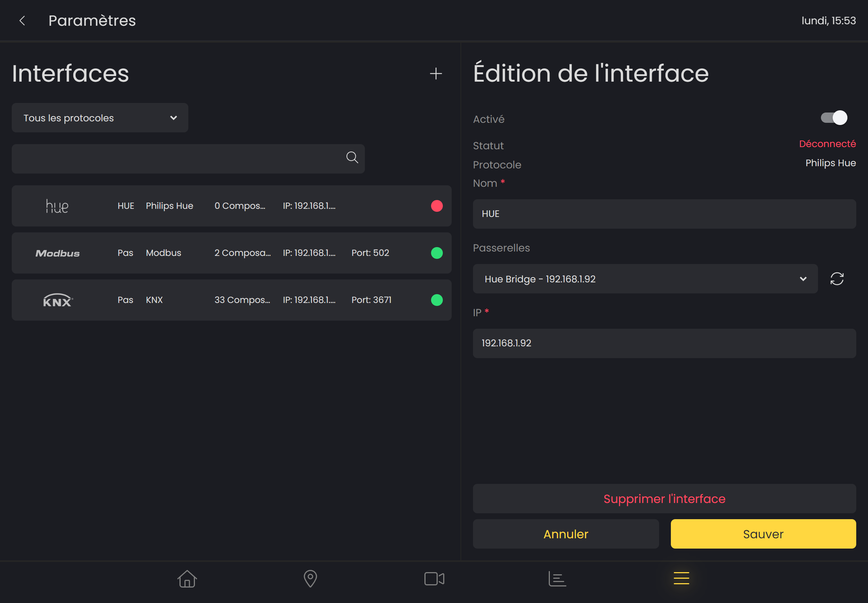Click the search magnifier icon
The height and width of the screenshot is (603, 868).
pos(352,157)
